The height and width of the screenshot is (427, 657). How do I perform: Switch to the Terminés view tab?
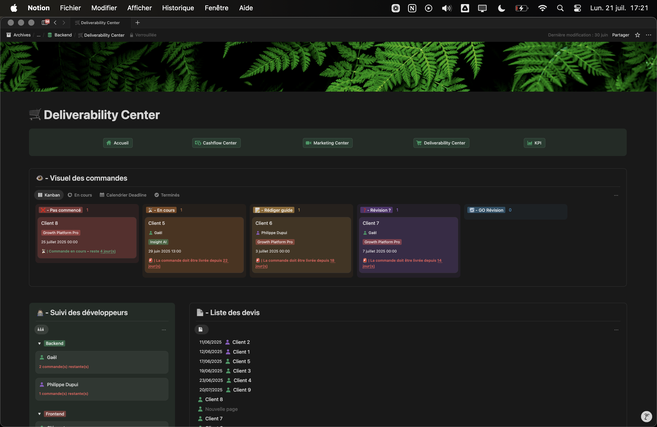167,195
